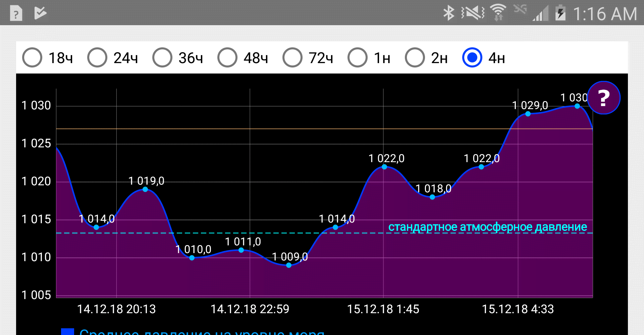This screenshot has height=335, width=644.
Task: Click the 1 025 y-axis label
Action: tap(36, 143)
